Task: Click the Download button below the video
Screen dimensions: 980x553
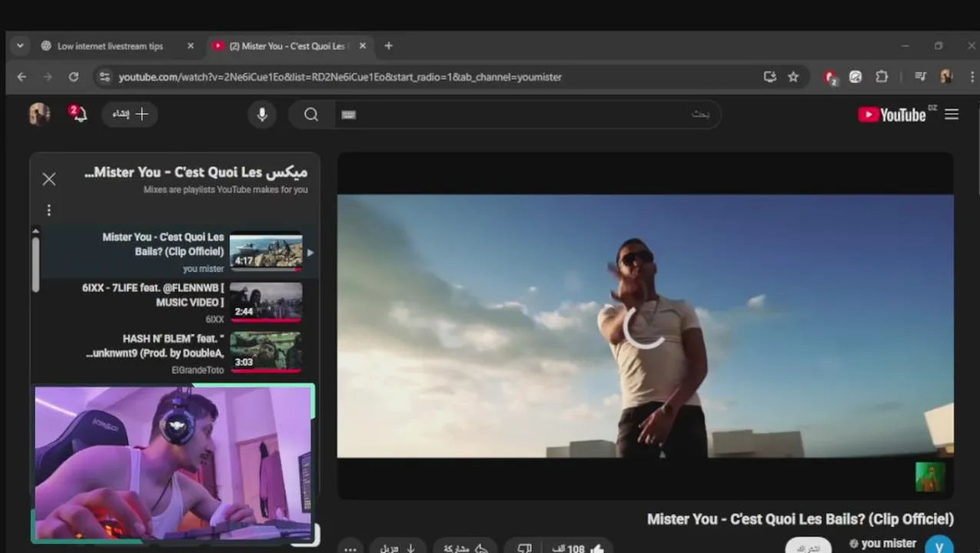Action: coord(398,548)
